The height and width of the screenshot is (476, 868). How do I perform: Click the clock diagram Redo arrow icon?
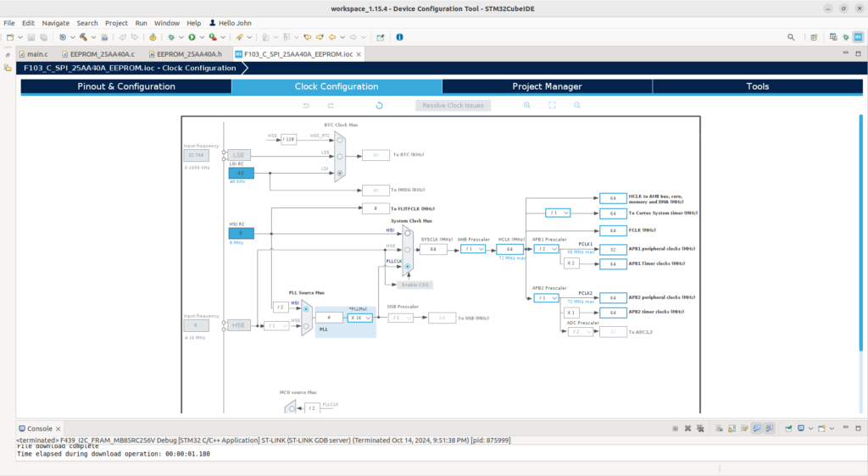pos(331,105)
